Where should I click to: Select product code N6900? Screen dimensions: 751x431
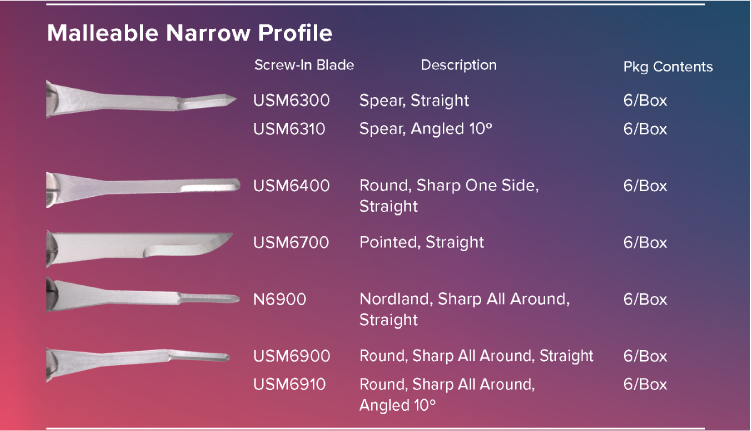pos(280,299)
